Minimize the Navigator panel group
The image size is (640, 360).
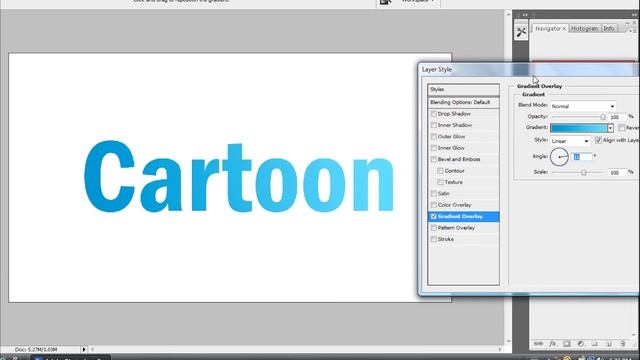[x=627, y=23]
